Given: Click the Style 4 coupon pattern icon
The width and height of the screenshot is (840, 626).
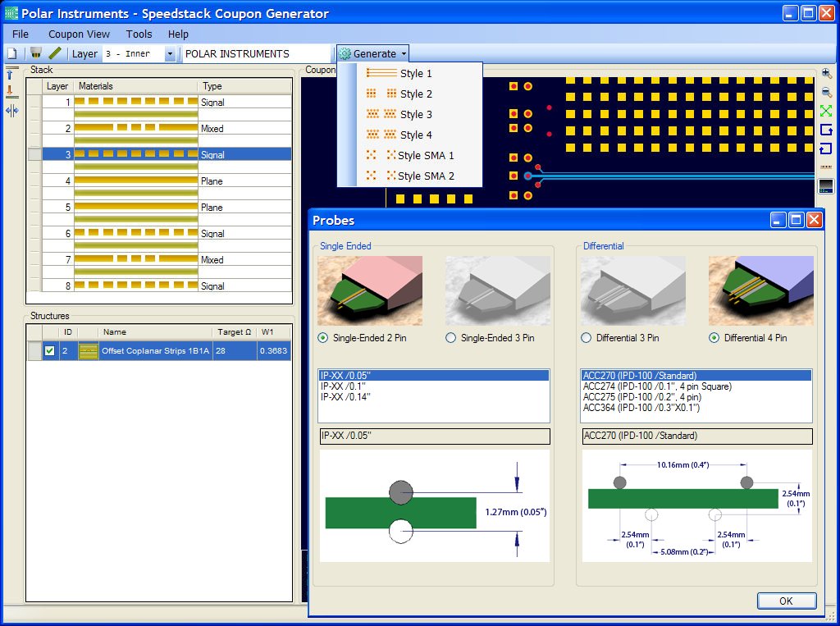Looking at the screenshot, I should click(x=381, y=135).
